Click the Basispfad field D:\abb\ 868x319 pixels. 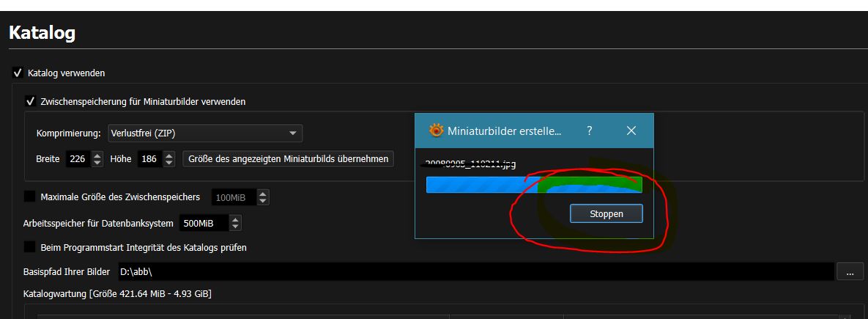tap(475, 272)
